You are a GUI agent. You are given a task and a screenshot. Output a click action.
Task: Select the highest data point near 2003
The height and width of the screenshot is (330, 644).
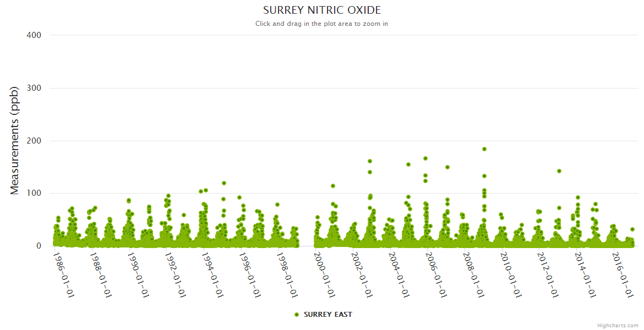pyautogui.click(x=370, y=161)
